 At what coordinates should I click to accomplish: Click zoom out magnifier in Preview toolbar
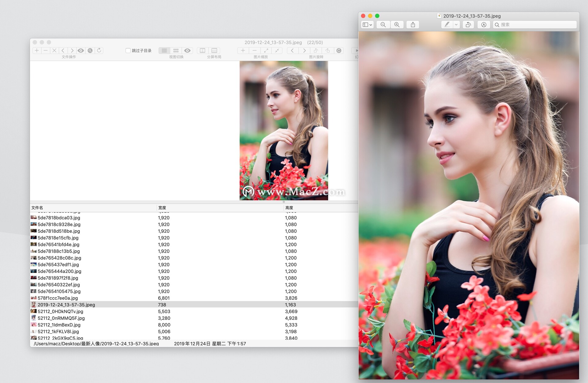pyautogui.click(x=383, y=25)
